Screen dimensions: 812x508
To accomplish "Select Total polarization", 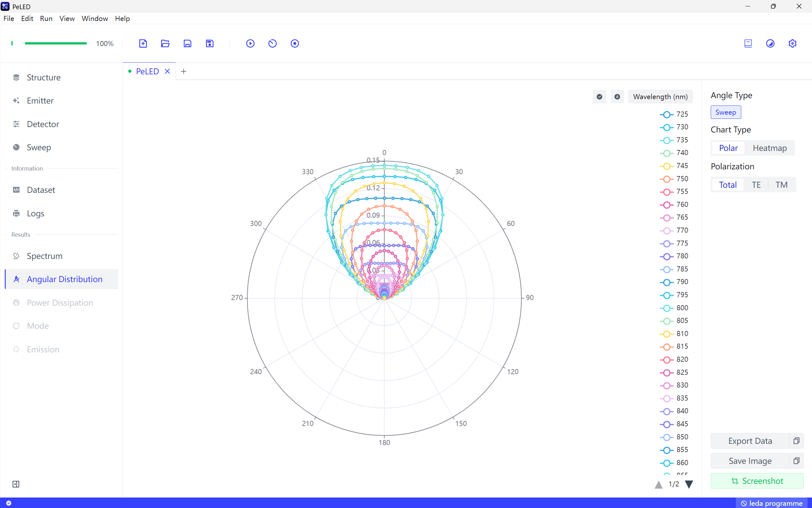I will pyautogui.click(x=728, y=185).
